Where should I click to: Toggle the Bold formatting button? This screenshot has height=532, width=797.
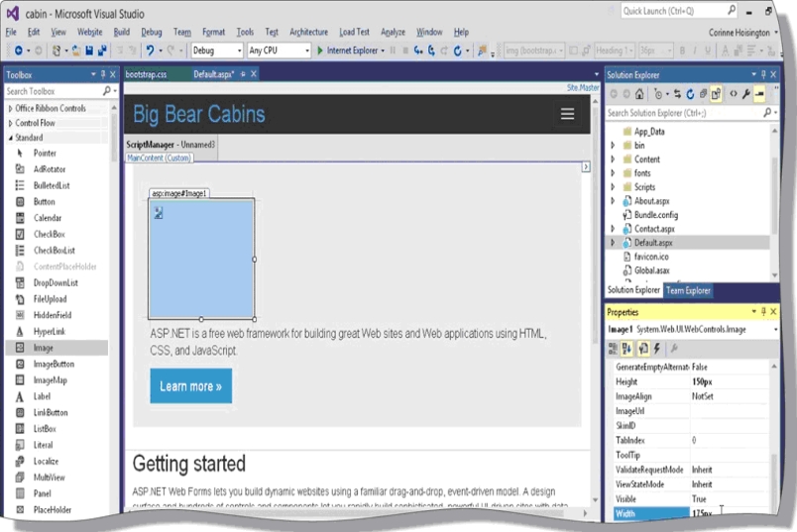(682, 51)
